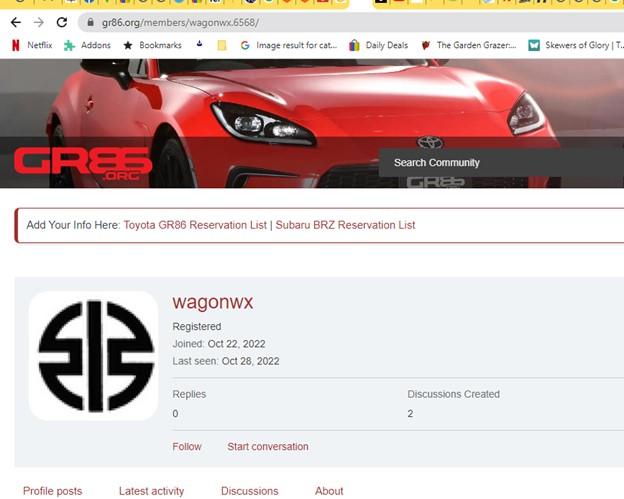This screenshot has width=624, height=499.
Task: Switch to the Latest activity tab
Action: click(151, 491)
